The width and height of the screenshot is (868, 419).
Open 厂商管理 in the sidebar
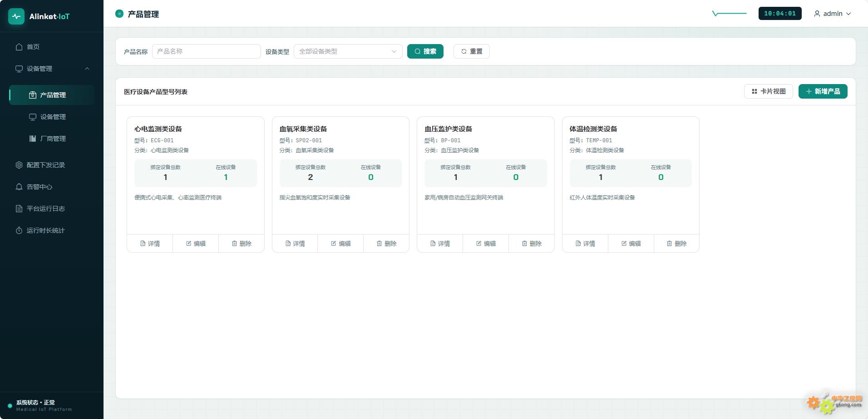pos(52,139)
